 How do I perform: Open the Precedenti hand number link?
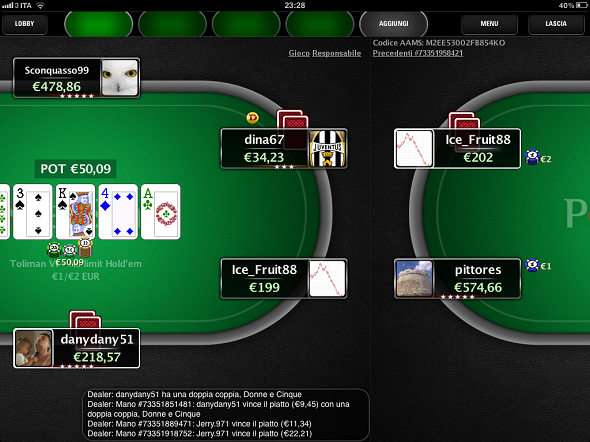[x=418, y=53]
